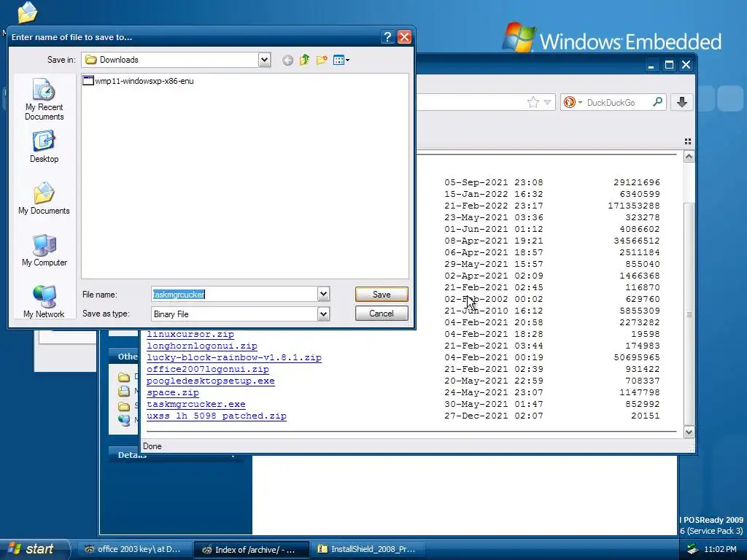
Task: Minimize the browser window
Action: pos(651,65)
